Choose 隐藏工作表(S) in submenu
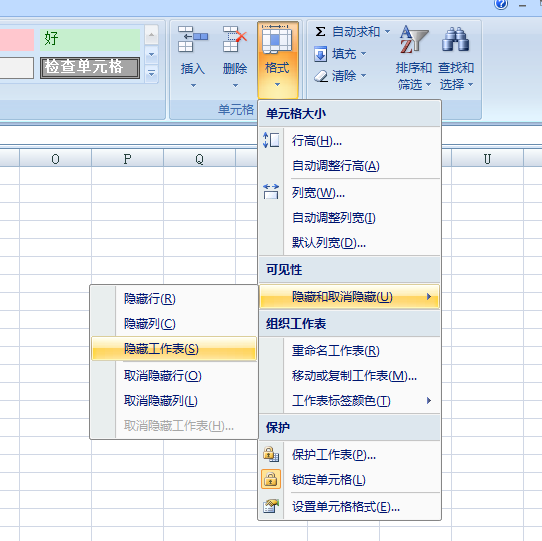 [174, 349]
